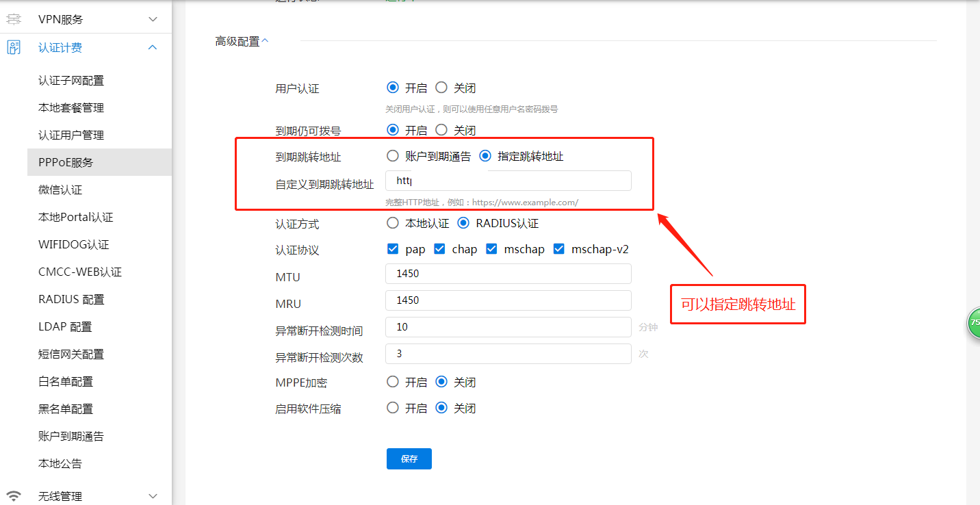Collapse the 认证计费 menu chevron
980x505 pixels.
[153, 48]
